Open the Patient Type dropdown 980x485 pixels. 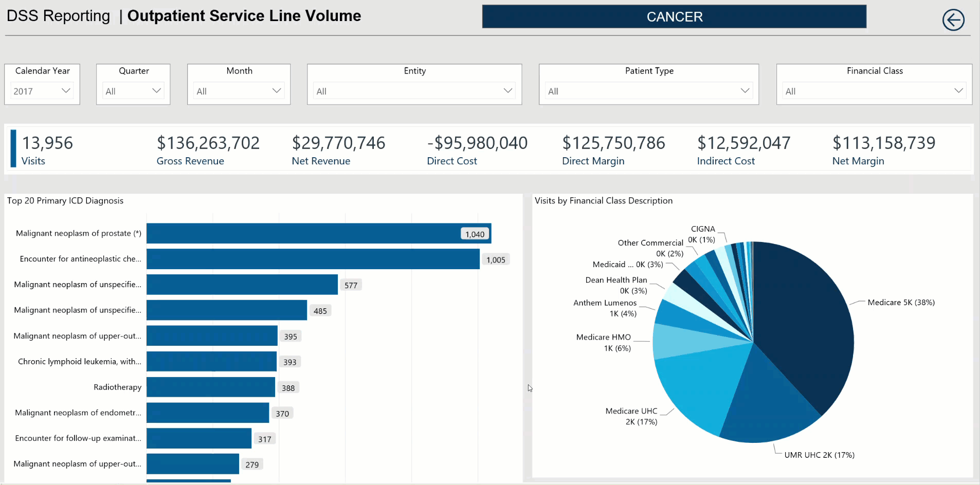(648, 91)
